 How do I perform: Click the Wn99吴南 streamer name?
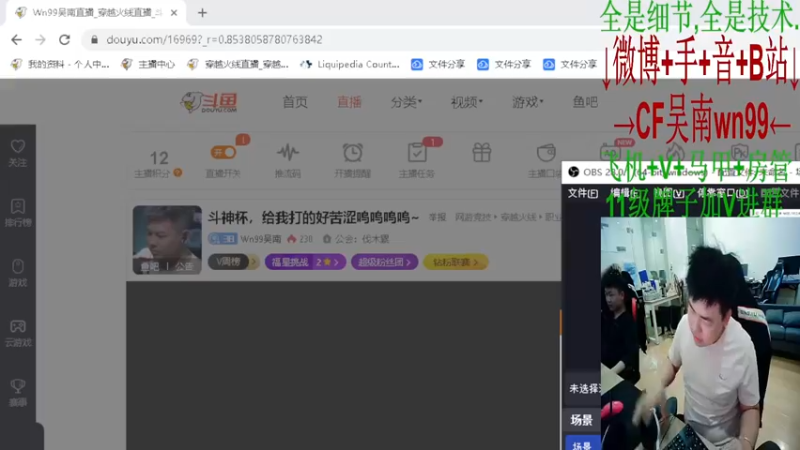[261, 239]
